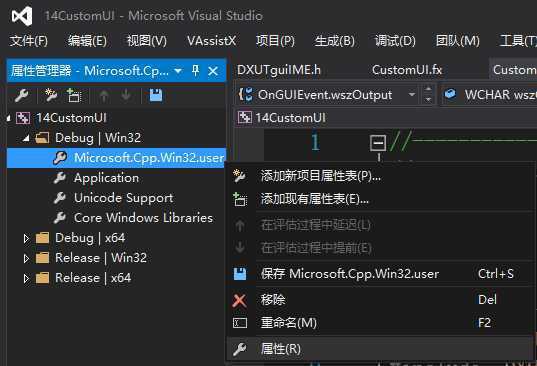Image resolution: width=537 pixels, height=366 pixels.
Task: Click the Visual Studio logo icon
Action: pyautogui.click(x=22, y=16)
